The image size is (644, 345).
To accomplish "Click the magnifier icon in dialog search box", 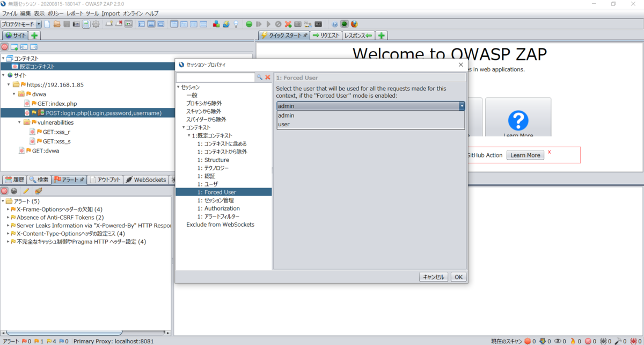I will coord(260,77).
